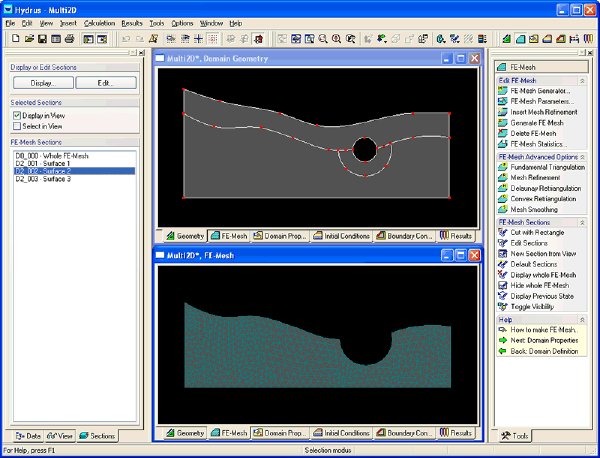
Task: Click the red cube toolbar icon
Action: 259,39
